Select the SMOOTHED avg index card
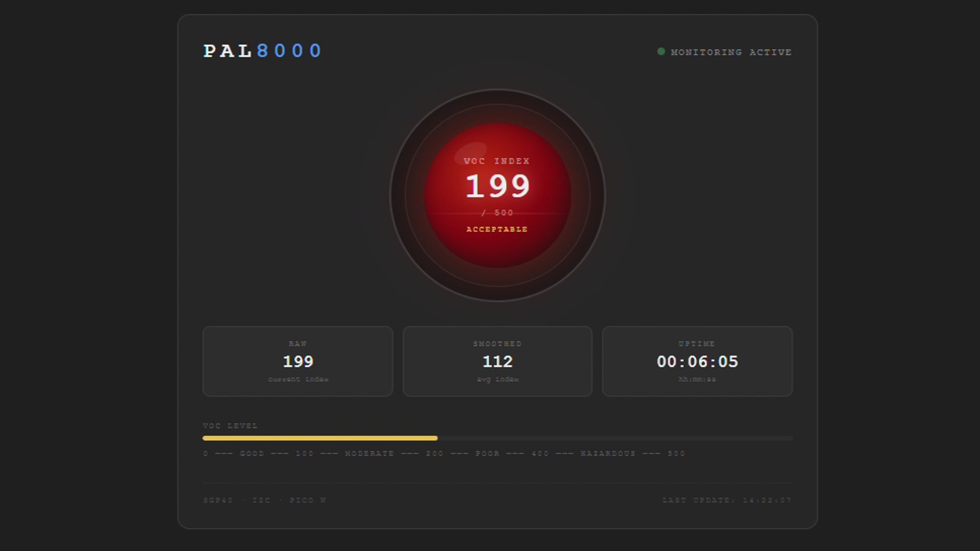Screen dimensions: 980x551 [497, 361]
